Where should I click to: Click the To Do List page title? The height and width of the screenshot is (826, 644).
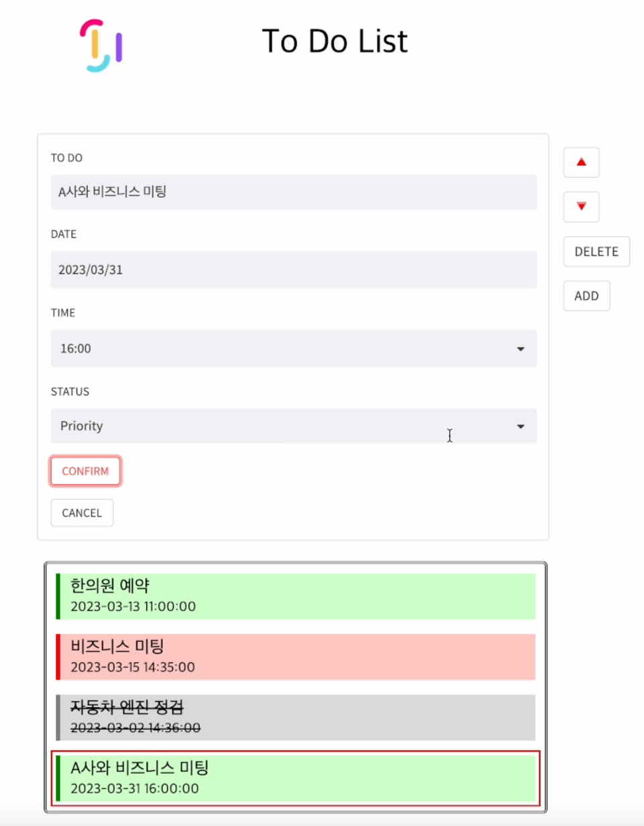(334, 41)
